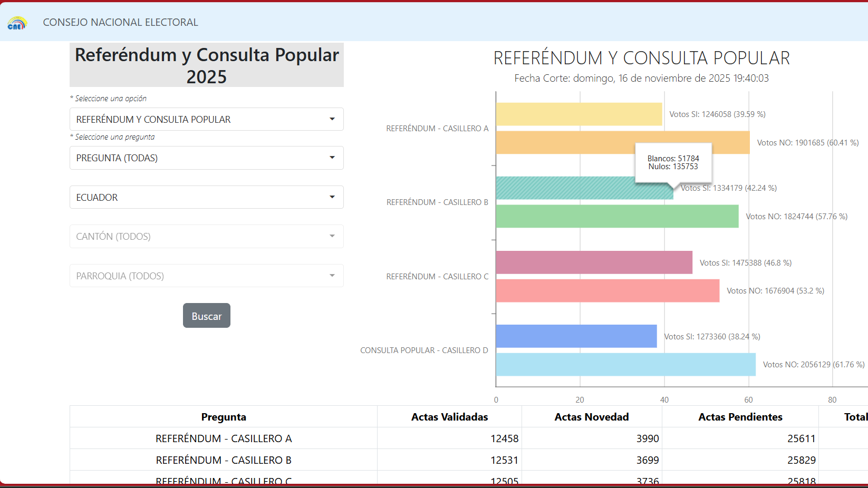Click the Parroquia (Todos) dropdown
868x488 pixels.
coord(206,276)
